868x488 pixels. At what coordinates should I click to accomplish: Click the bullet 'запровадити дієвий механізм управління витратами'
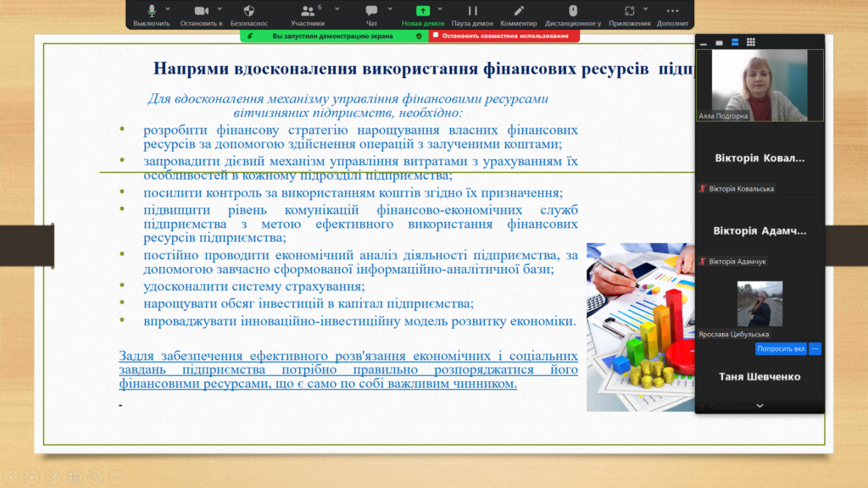click(x=360, y=169)
